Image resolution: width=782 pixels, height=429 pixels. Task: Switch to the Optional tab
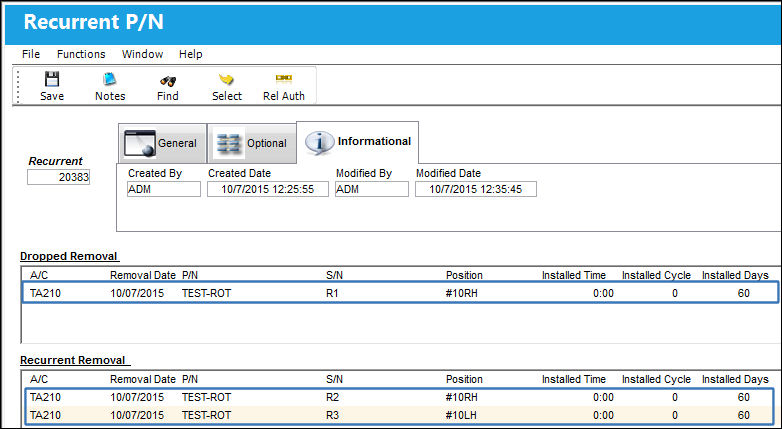point(252,143)
